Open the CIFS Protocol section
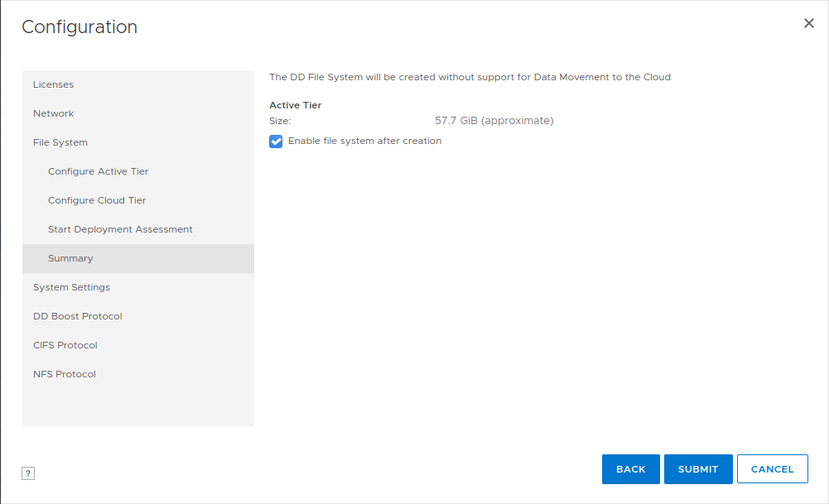Image resolution: width=829 pixels, height=504 pixels. (x=65, y=345)
